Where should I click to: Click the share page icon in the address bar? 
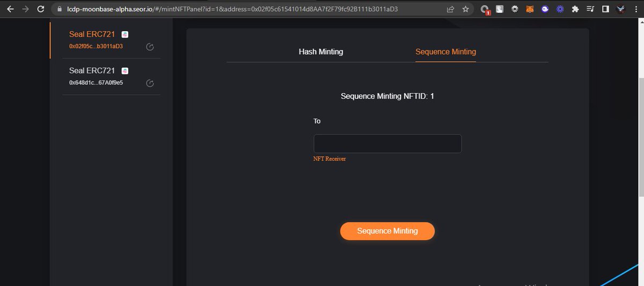450,9
